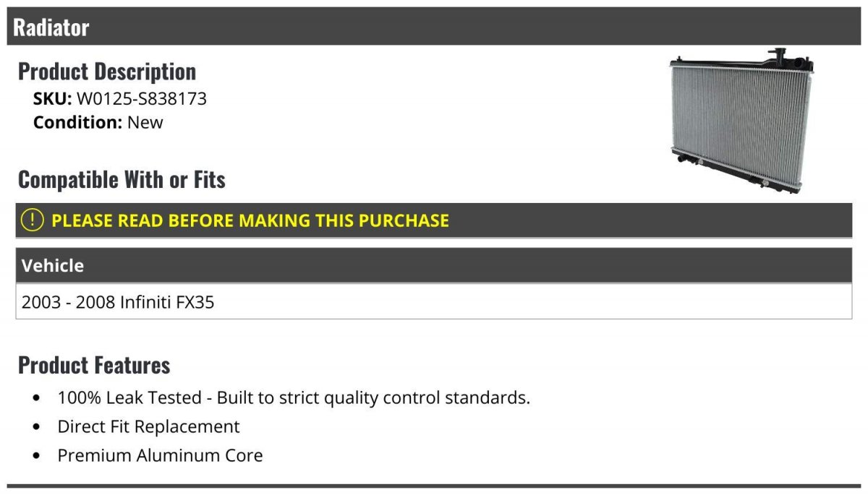
Task: Click the Product Features heading
Action: click(x=94, y=365)
